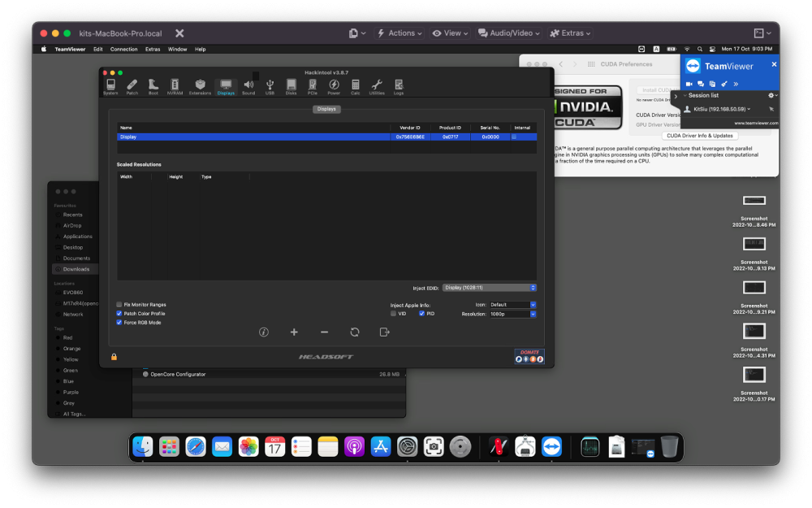Uncheck the Patch Color Profile checkbox
Image resolution: width=812 pixels, height=508 pixels.
coord(119,314)
